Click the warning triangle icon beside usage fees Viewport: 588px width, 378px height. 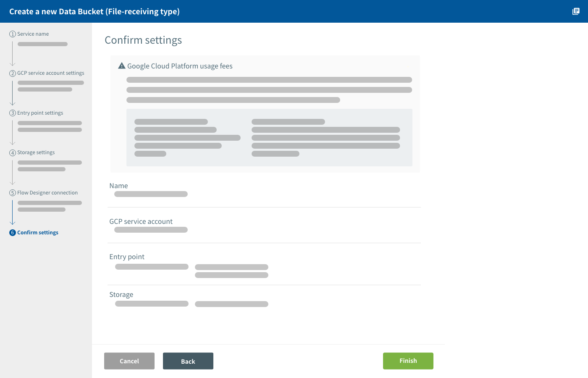[122, 66]
